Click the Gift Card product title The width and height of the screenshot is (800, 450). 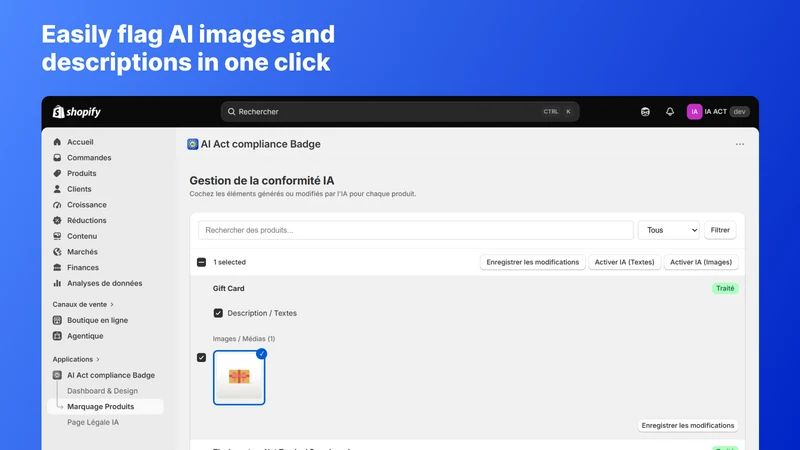(x=229, y=289)
